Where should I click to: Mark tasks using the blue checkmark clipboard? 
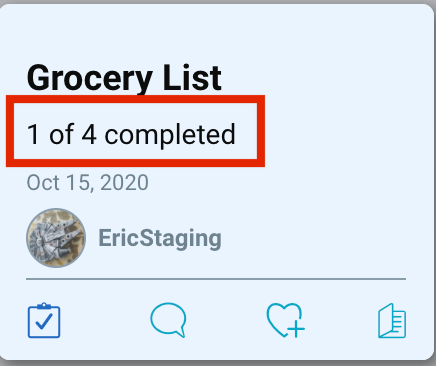coord(44,320)
